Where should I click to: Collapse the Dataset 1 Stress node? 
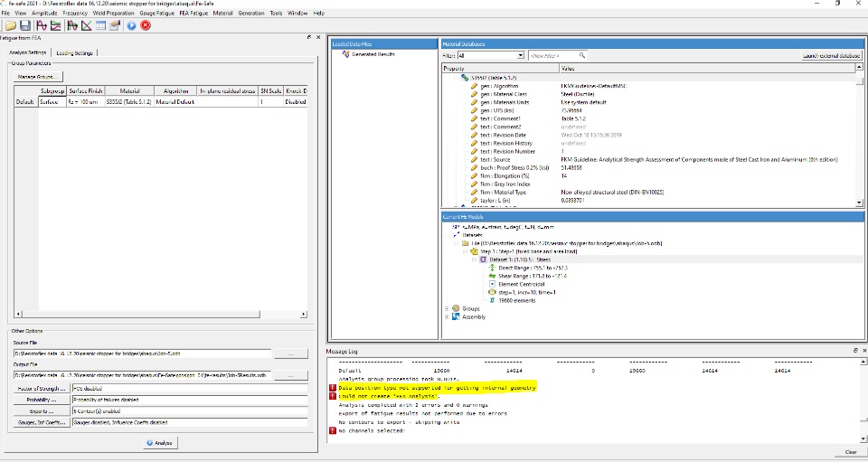click(475, 259)
